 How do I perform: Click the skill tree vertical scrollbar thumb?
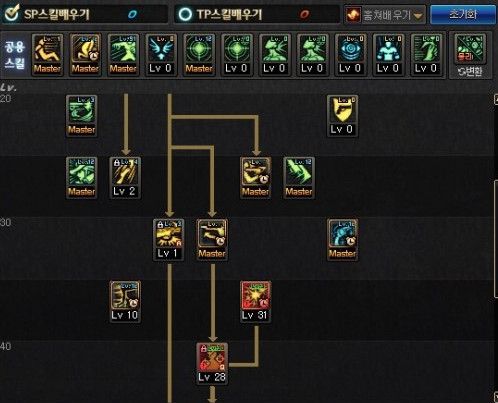click(x=496, y=238)
